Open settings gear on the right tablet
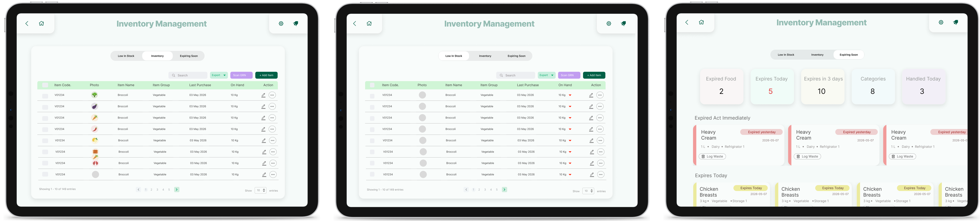 coord(941,23)
